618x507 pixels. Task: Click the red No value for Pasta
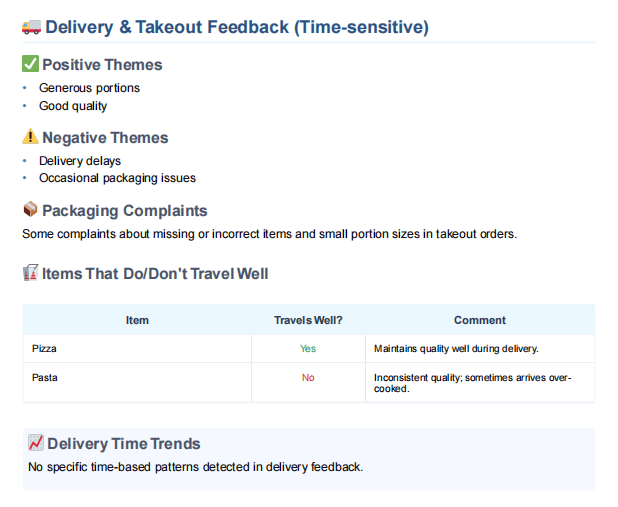(x=308, y=378)
